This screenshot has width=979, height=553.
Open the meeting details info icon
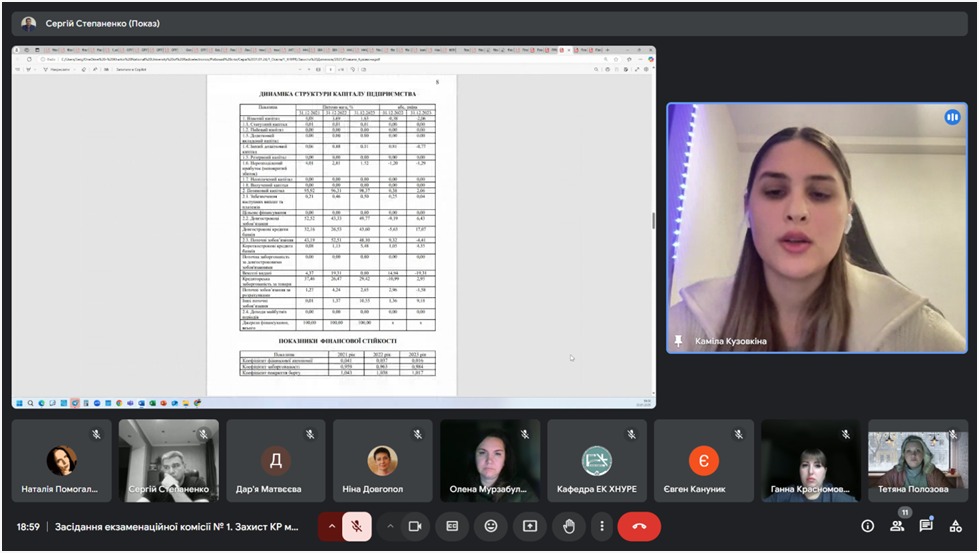tap(867, 526)
